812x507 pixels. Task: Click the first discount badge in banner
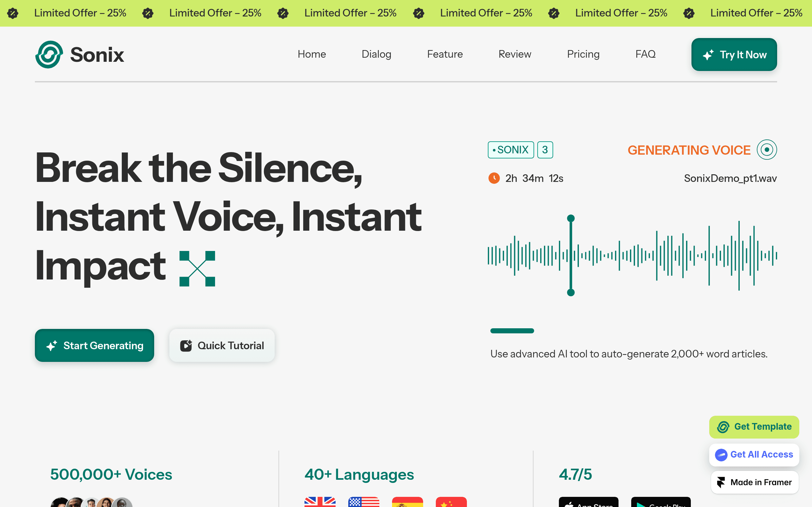click(x=13, y=13)
